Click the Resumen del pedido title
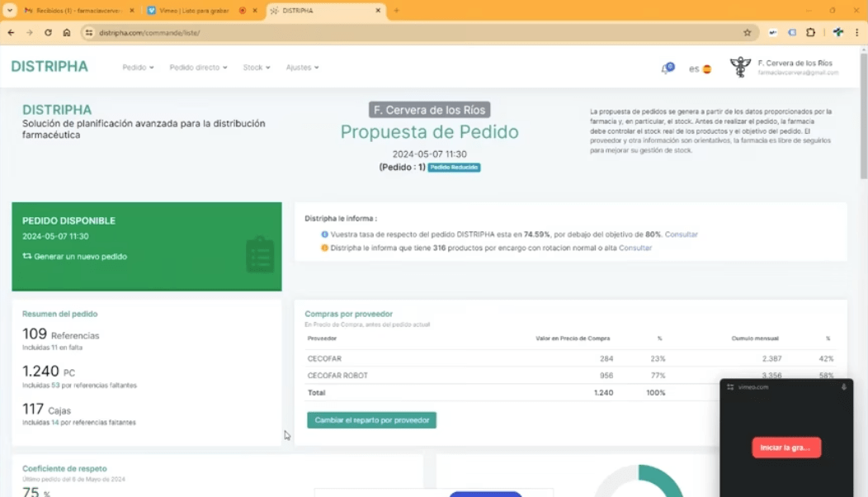This screenshot has height=497, width=868. (59, 314)
